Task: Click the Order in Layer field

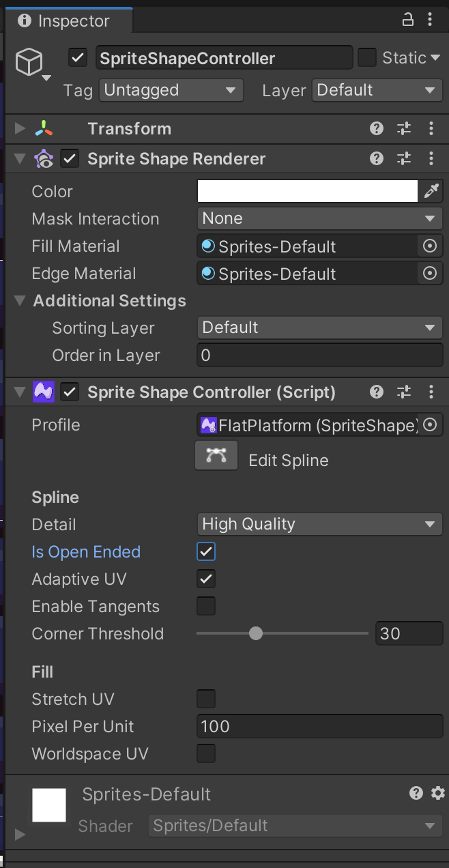Action: point(319,355)
